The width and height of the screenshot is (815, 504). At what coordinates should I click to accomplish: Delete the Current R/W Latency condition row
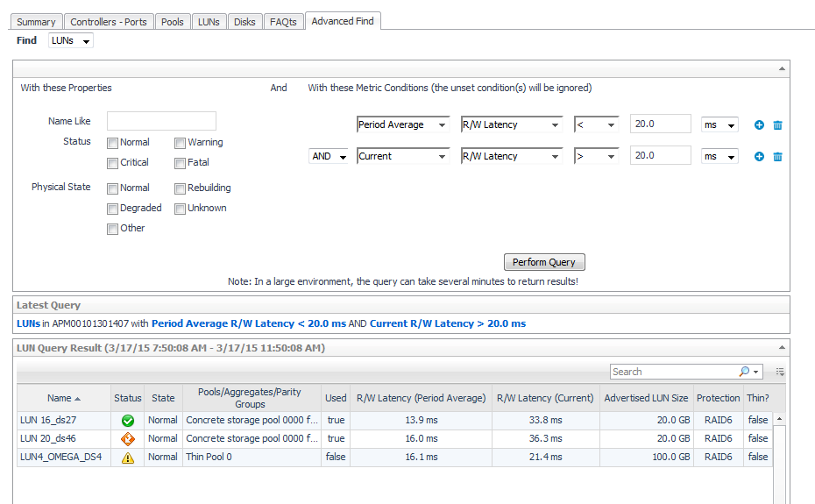point(777,157)
